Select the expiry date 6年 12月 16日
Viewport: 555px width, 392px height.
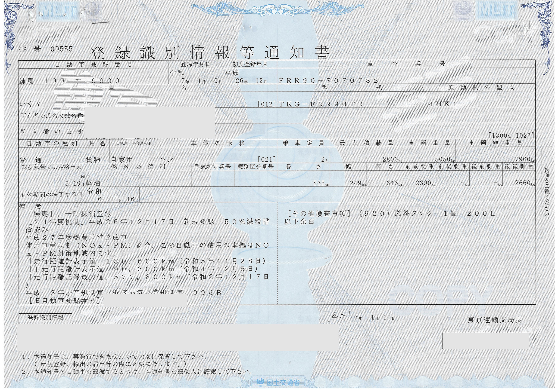tap(118, 199)
